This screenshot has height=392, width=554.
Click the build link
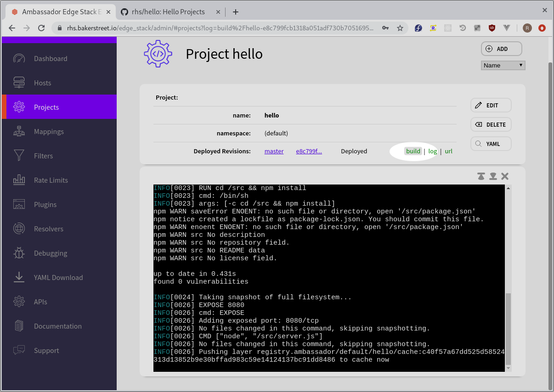413,151
